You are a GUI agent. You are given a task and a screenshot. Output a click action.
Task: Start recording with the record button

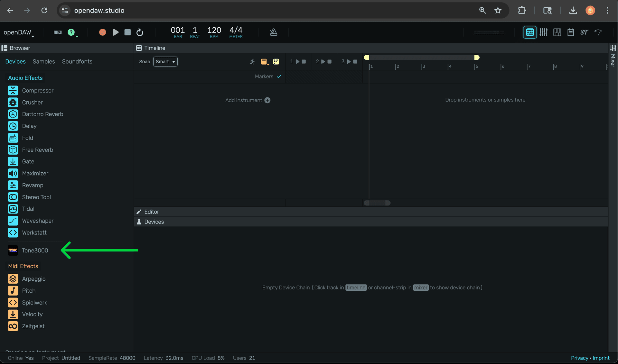[x=102, y=32]
